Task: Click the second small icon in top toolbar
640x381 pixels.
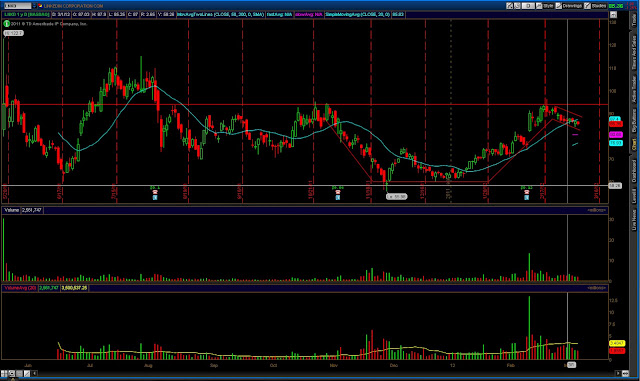Action: 517,6
